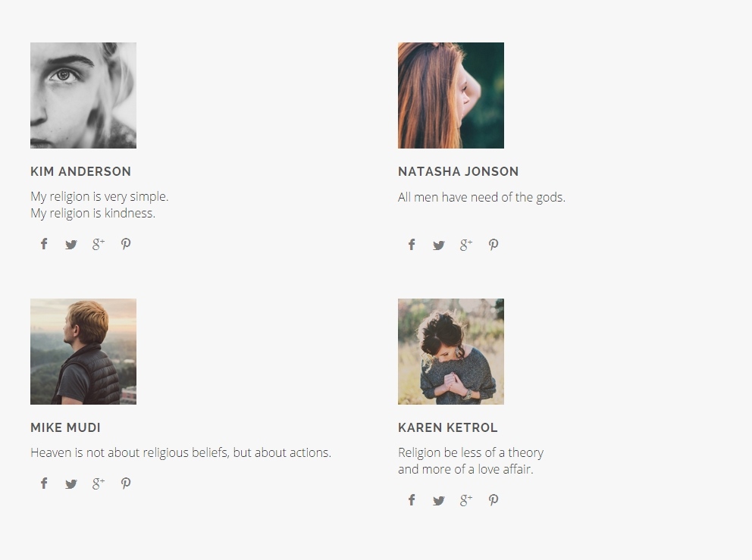Select Karen Ketrol's profile photo
This screenshot has width=752, height=560.
tap(451, 352)
